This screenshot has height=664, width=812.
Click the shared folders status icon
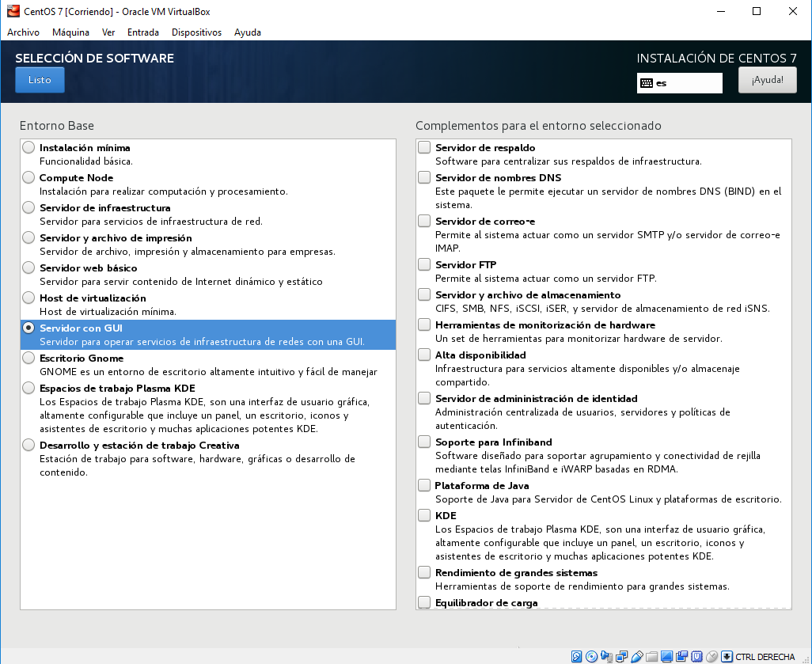651,656
